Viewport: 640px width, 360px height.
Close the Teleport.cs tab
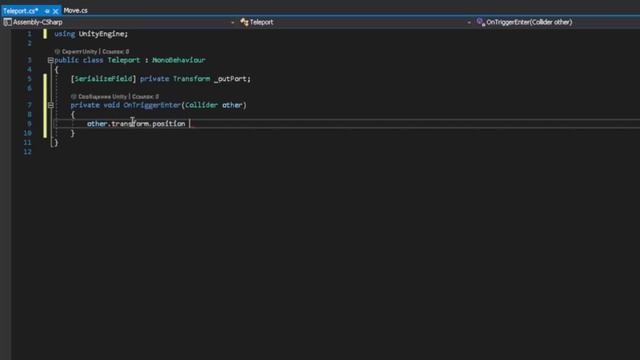pyautogui.click(x=56, y=11)
